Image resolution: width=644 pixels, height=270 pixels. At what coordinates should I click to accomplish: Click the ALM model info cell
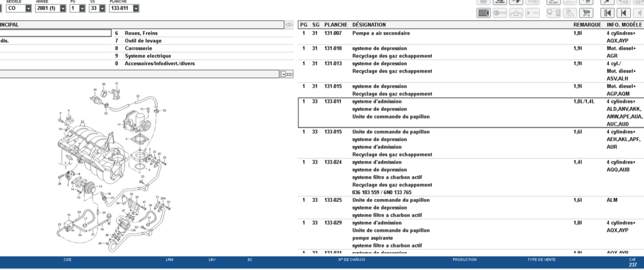(x=612, y=200)
